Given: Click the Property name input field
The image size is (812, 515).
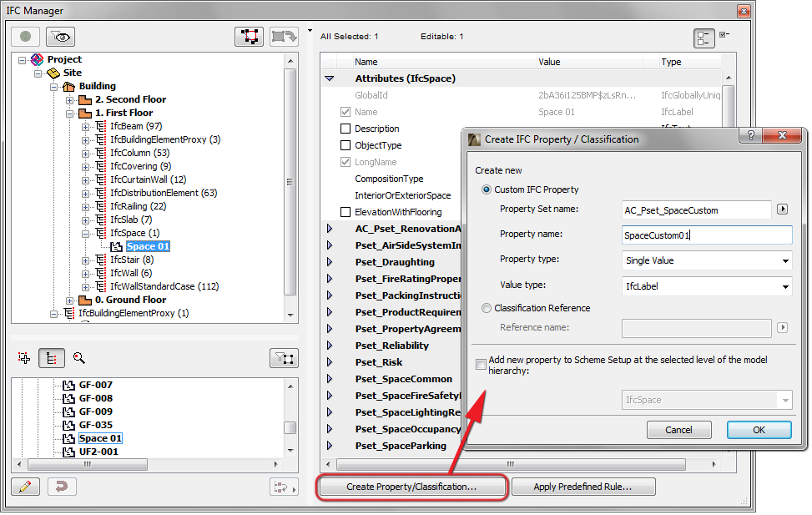Looking at the screenshot, I should pyautogui.click(x=707, y=235).
